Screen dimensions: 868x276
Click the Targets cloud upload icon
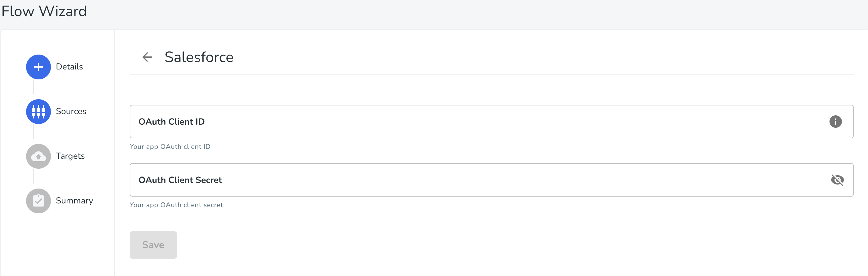tap(38, 156)
